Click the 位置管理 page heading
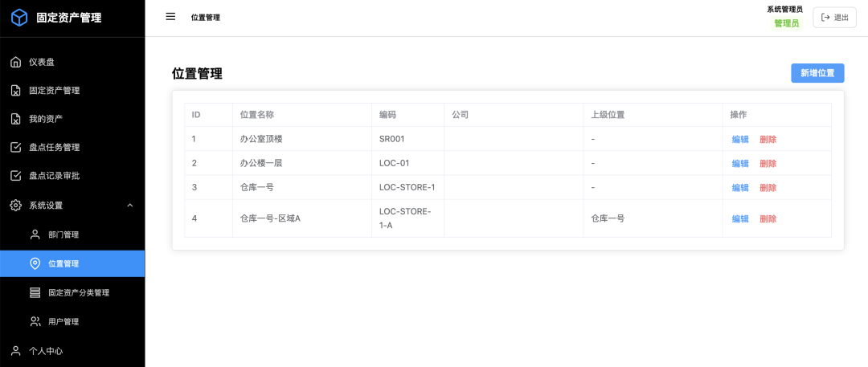This screenshot has height=367, width=868. click(x=197, y=74)
